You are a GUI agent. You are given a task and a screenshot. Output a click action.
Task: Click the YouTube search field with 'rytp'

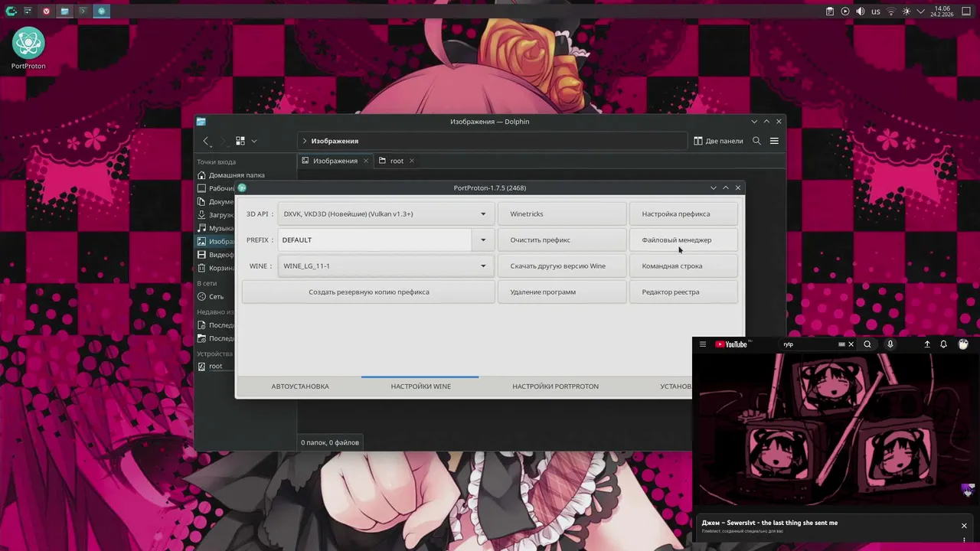(x=808, y=344)
